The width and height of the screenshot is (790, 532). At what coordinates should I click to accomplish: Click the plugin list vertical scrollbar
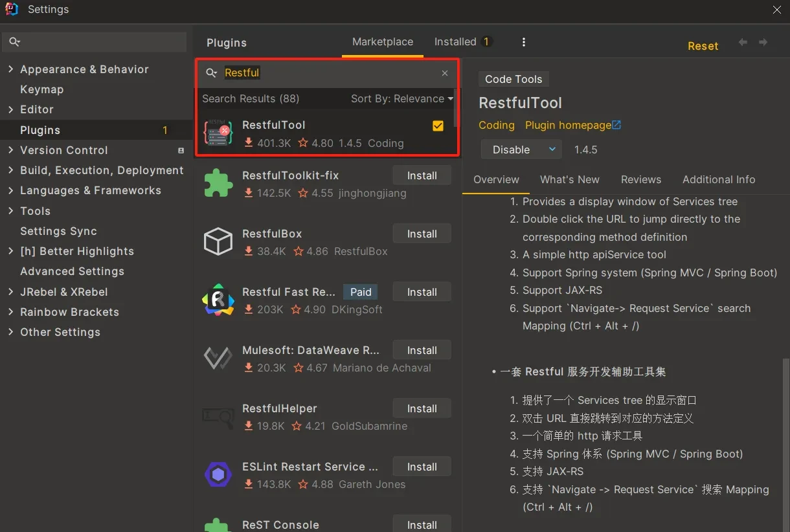tap(457, 107)
